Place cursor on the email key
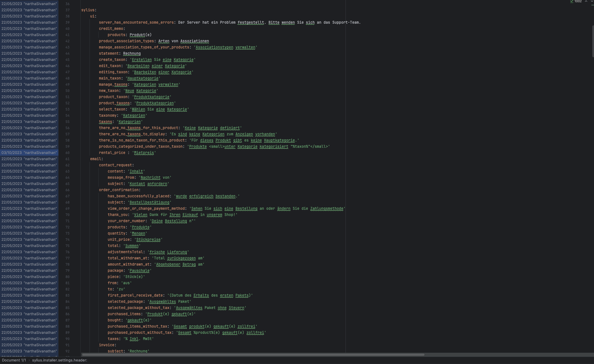The width and height of the screenshot is (594, 364). pos(95,159)
